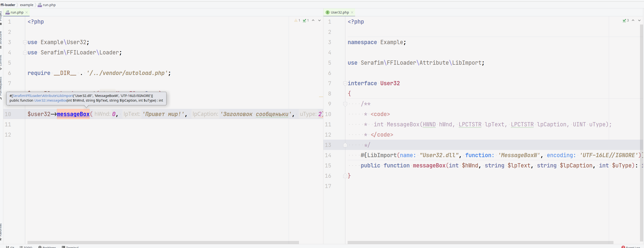
Task: Switch to the run.php tab
Action: 17,12
